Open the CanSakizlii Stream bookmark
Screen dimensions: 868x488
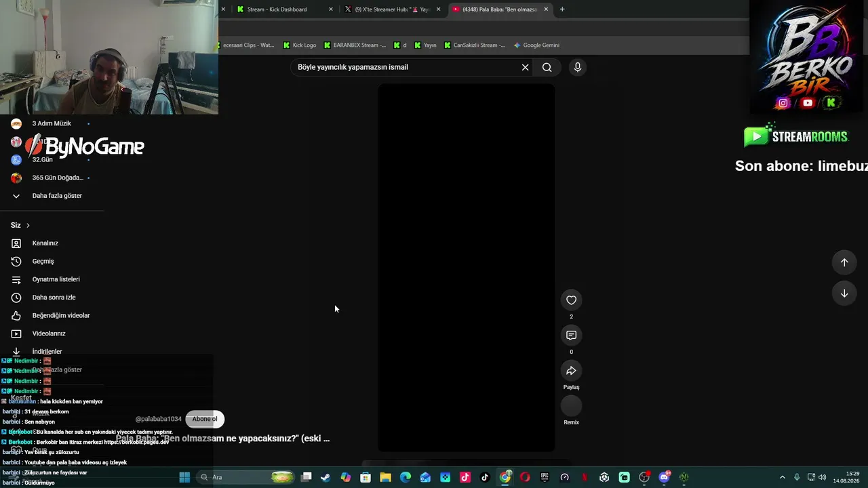click(475, 45)
